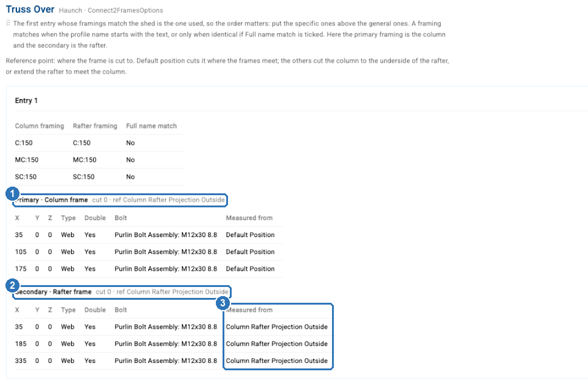Select the MC:150 cell under Rafter framing

(85, 160)
